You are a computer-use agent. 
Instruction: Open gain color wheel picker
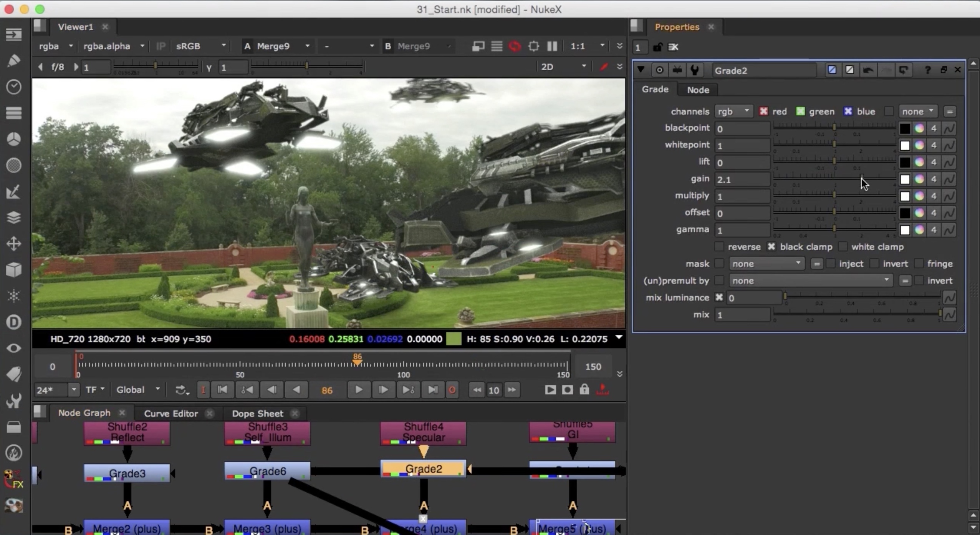point(919,179)
